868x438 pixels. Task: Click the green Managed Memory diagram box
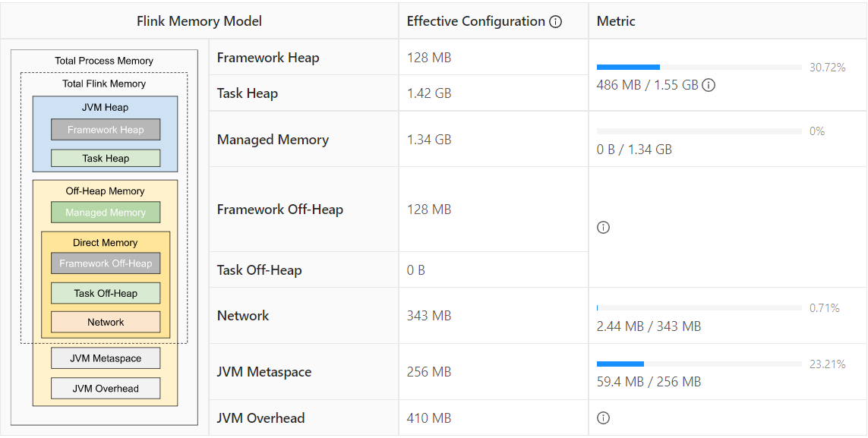[106, 213]
